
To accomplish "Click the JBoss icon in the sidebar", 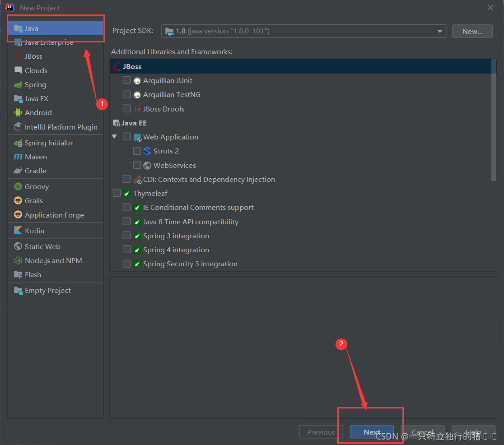I will coord(18,56).
